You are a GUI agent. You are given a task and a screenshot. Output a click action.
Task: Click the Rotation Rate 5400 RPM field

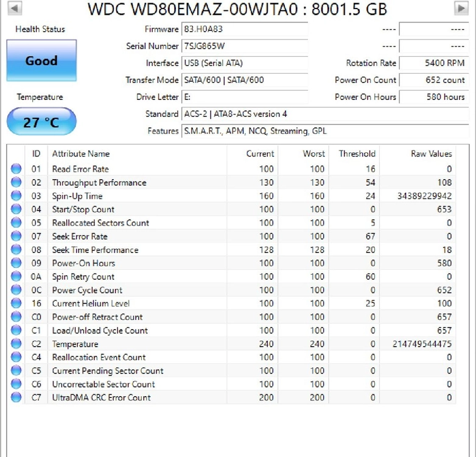(434, 63)
